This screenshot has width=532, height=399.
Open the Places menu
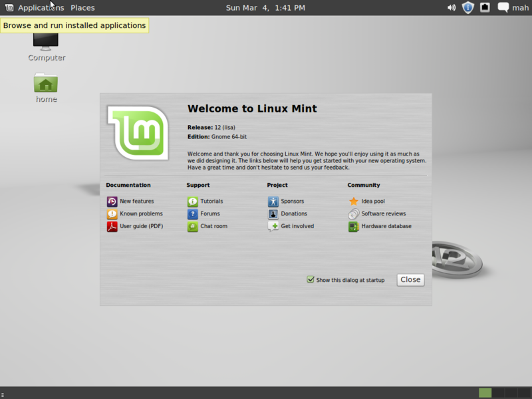(x=82, y=7)
